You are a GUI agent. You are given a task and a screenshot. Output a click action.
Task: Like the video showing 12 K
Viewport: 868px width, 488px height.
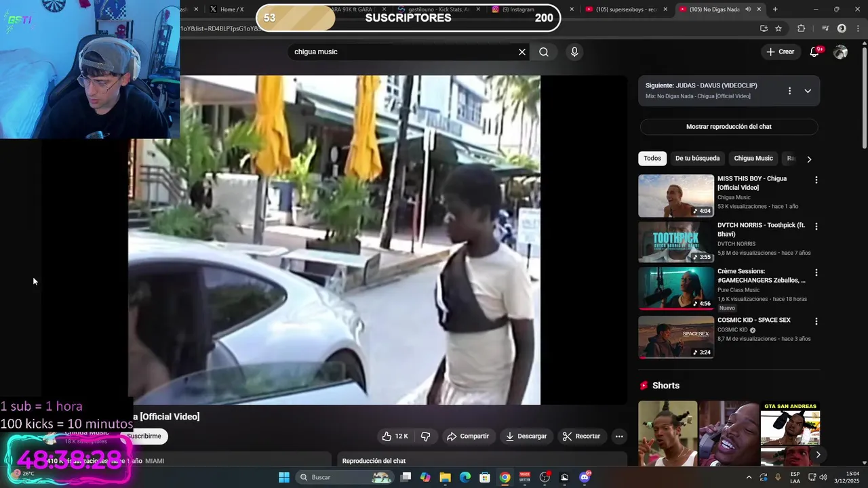point(394,436)
